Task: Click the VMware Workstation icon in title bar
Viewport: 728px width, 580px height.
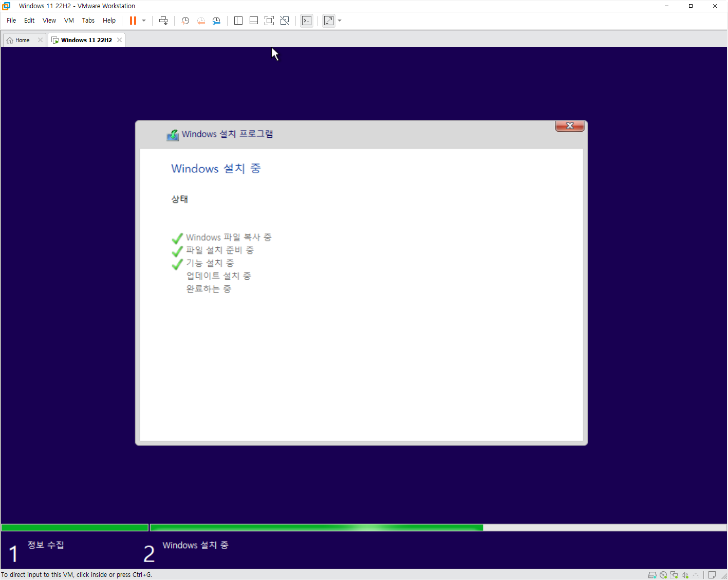Action: pyautogui.click(x=6, y=6)
